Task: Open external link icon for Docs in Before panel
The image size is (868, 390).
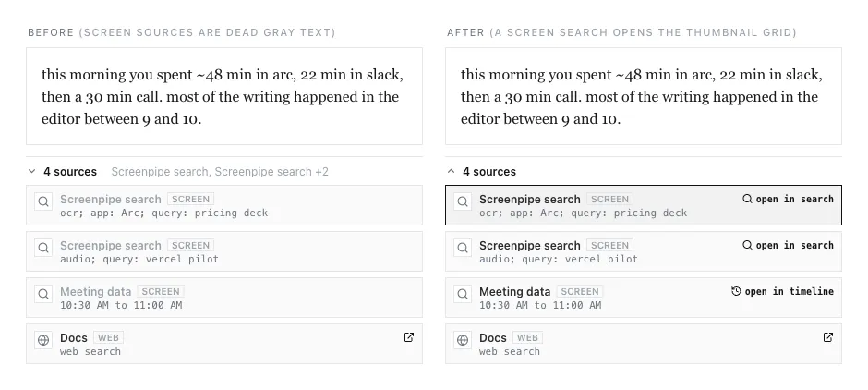Action: tap(409, 337)
